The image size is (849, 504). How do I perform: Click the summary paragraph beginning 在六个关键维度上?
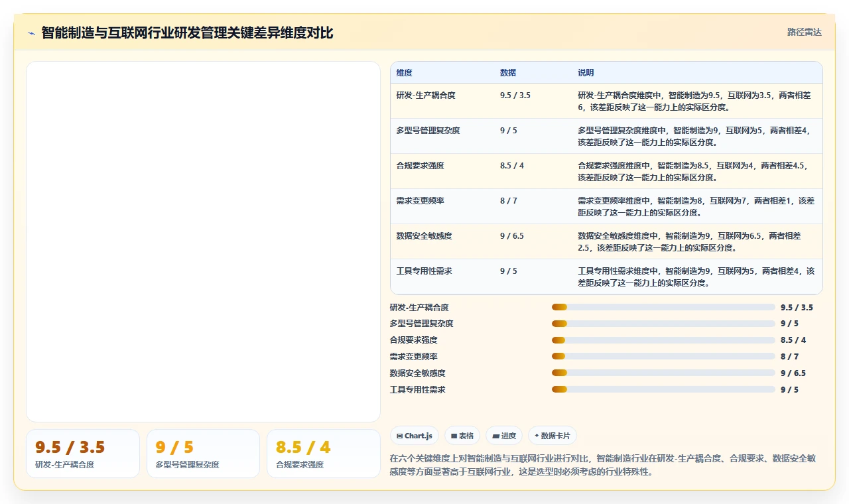point(603,465)
